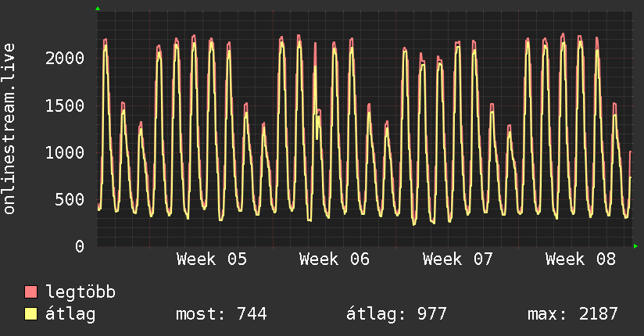Click the Week 05 axis label

coord(212,259)
